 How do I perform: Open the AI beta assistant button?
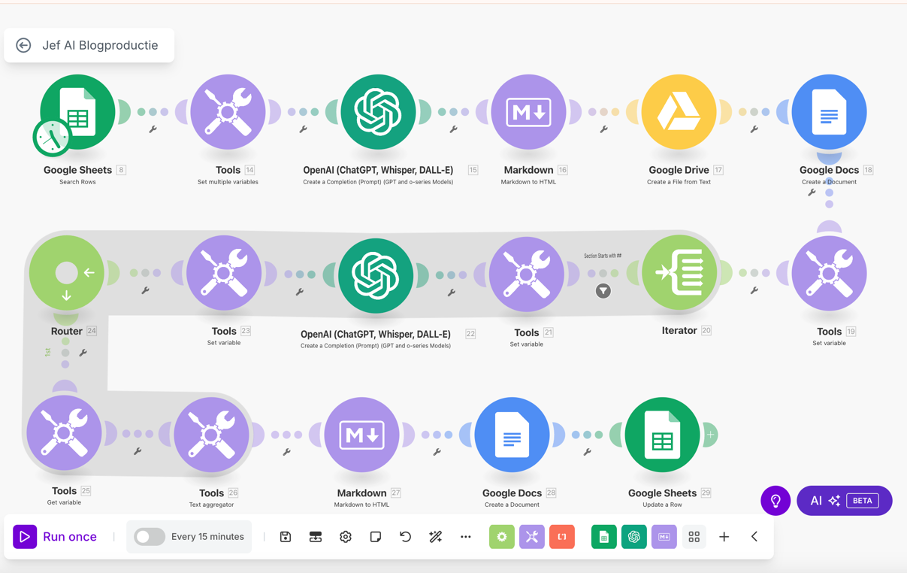click(844, 500)
